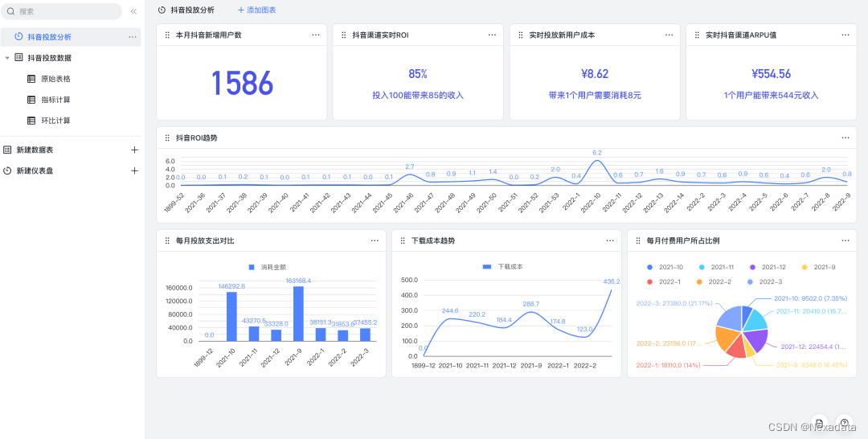
Task: Click 新建数据表 label
Action: 35,150
